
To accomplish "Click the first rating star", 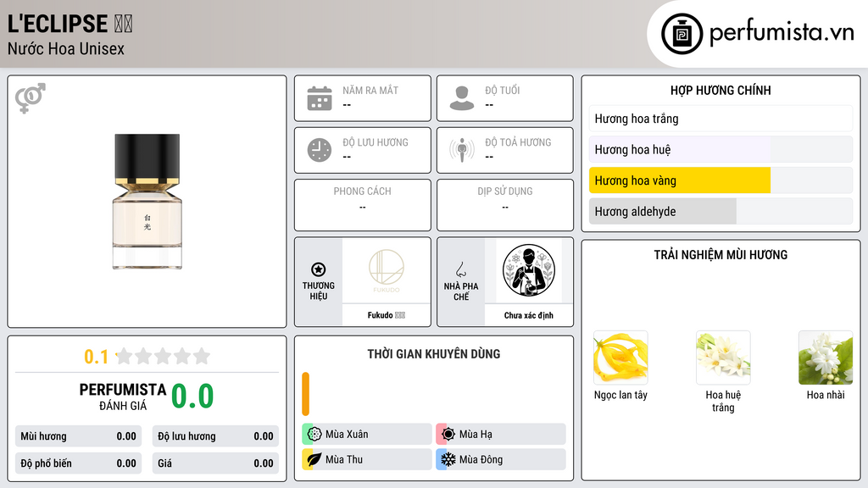I will (x=125, y=356).
